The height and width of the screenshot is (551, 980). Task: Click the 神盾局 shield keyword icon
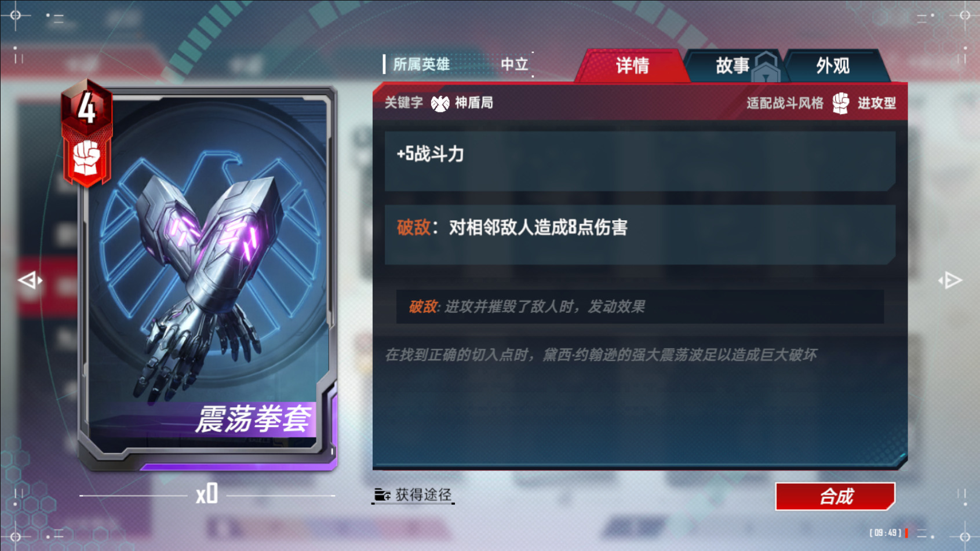(x=440, y=103)
